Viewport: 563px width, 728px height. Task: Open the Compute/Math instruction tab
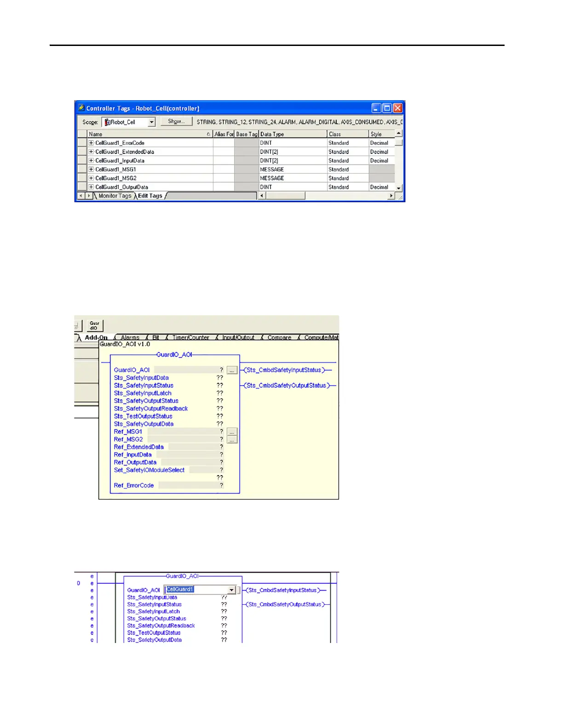pyautogui.click(x=321, y=337)
